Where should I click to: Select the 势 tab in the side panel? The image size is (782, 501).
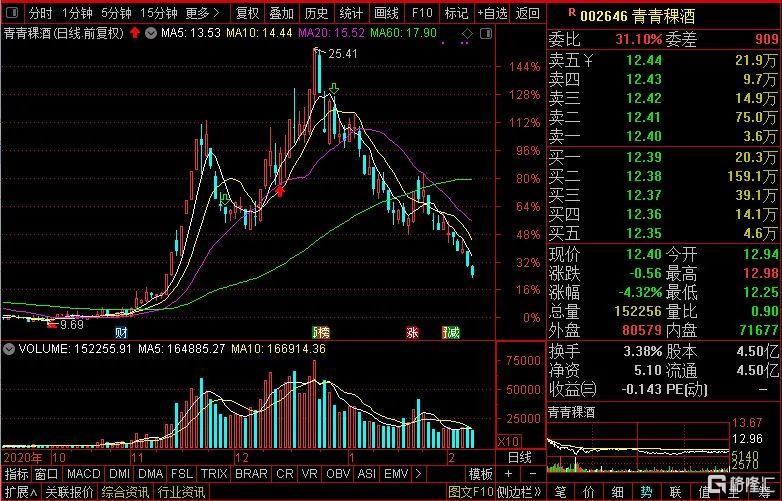point(646,492)
